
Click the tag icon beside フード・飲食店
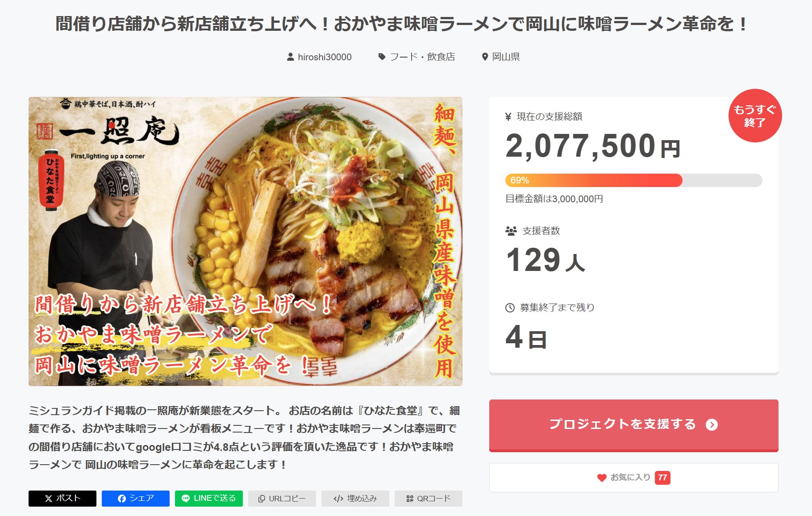click(x=382, y=57)
